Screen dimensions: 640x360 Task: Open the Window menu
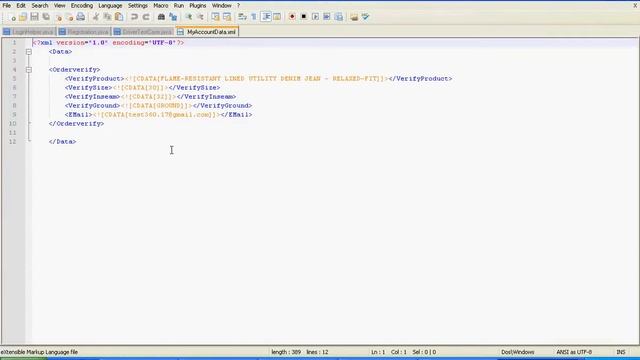(222, 5)
